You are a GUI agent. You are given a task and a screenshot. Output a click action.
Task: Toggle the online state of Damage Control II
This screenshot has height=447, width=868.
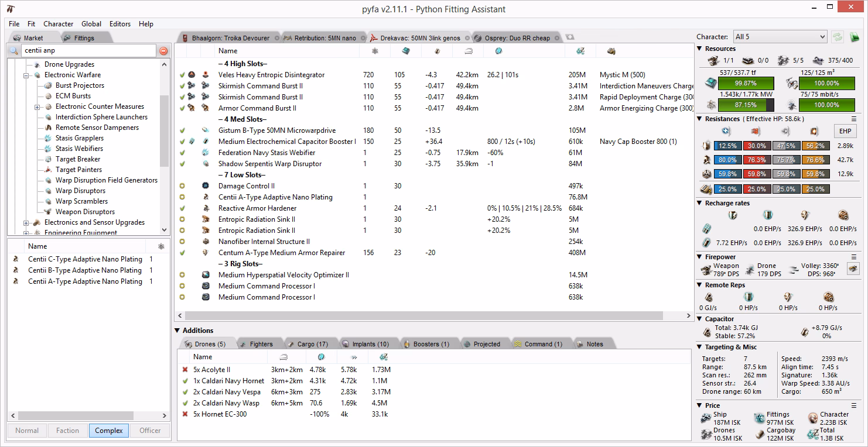point(182,186)
